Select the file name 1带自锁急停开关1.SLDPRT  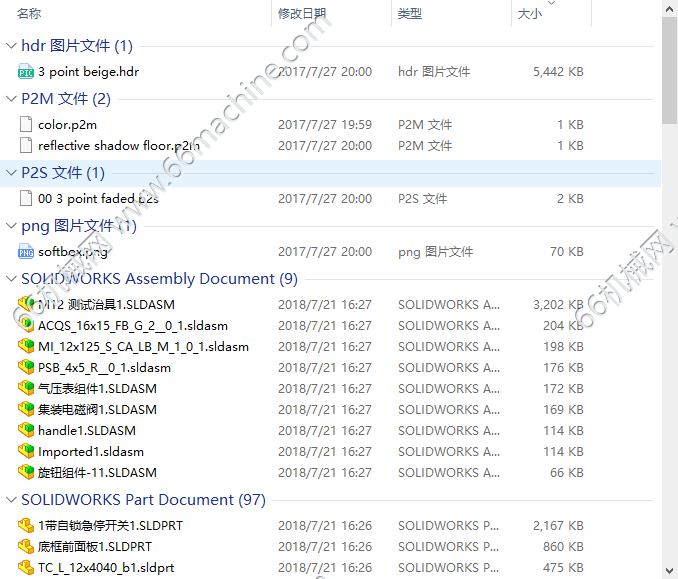(111, 525)
